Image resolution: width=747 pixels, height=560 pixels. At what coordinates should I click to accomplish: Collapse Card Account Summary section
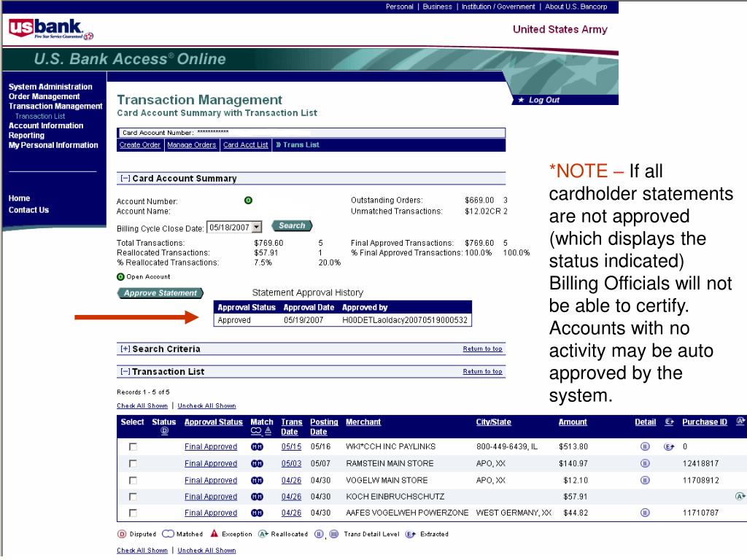point(125,178)
